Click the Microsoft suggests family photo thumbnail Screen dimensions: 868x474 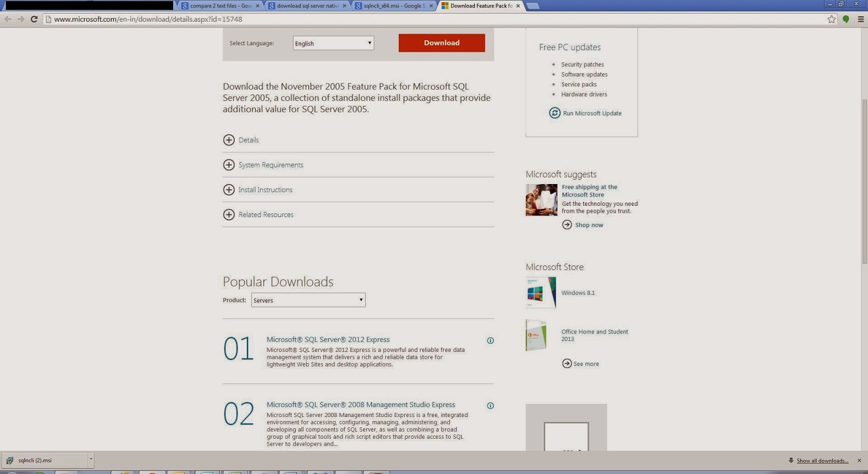tap(541, 200)
